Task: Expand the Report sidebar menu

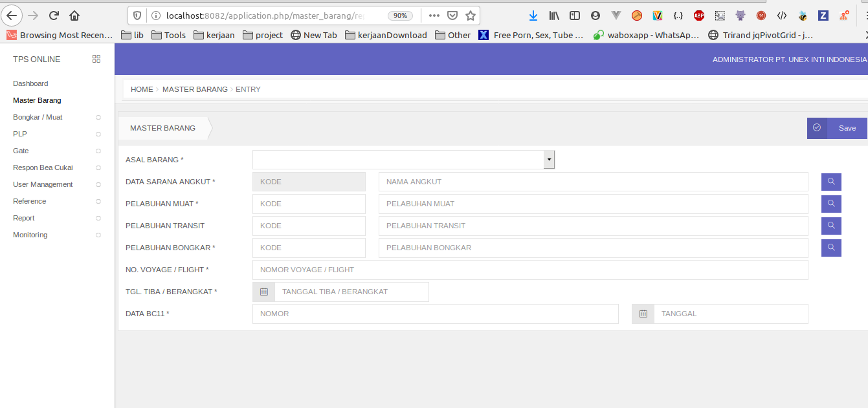Action: pyautogui.click(x=98, y=218)
